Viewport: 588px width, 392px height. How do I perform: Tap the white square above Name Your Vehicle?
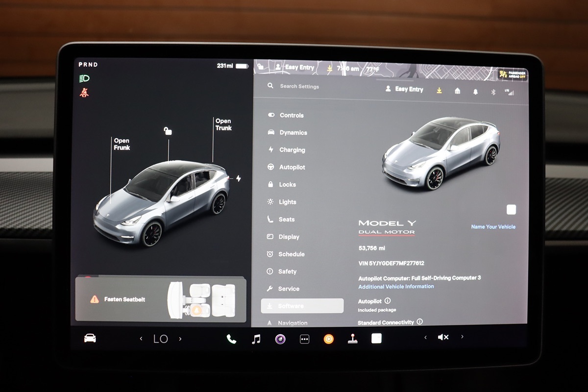pos(511,210)
